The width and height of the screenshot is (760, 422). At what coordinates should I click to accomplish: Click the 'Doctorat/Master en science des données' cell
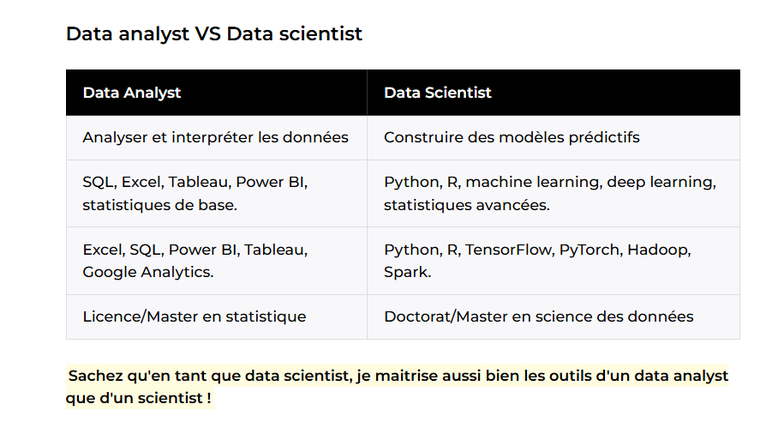point(554,317)
